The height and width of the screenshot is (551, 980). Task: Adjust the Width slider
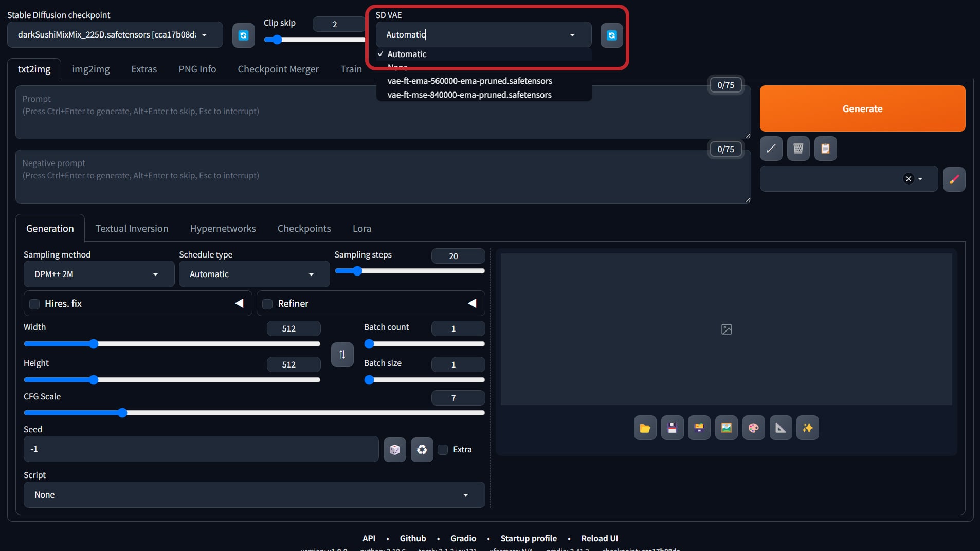[x=172, y=344]
